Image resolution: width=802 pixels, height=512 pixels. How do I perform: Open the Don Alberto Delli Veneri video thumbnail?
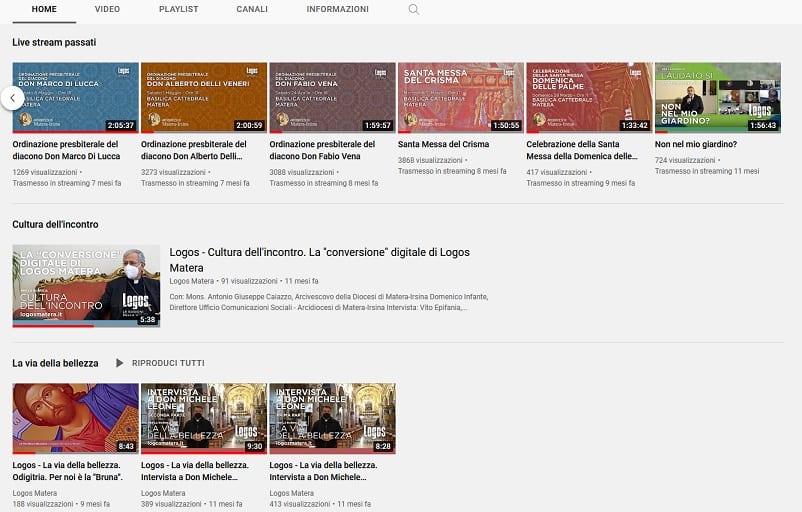point(204,97)
